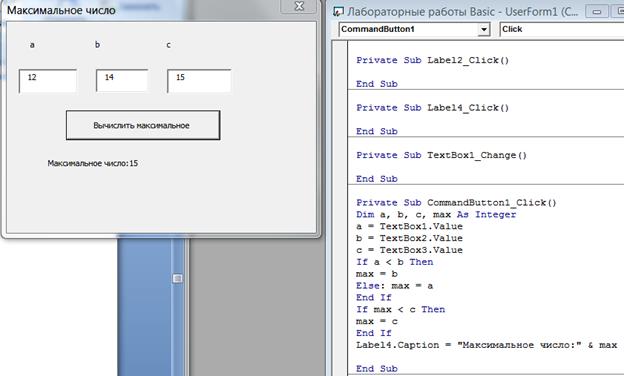Click code line Private Sub TextBox1_Change()
This screenshot has width=624, height=376.
coord(442,155)
